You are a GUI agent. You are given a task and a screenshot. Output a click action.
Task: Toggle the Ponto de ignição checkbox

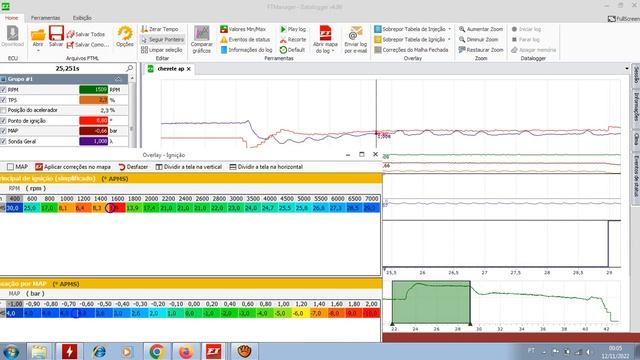(x=3, y=121)
